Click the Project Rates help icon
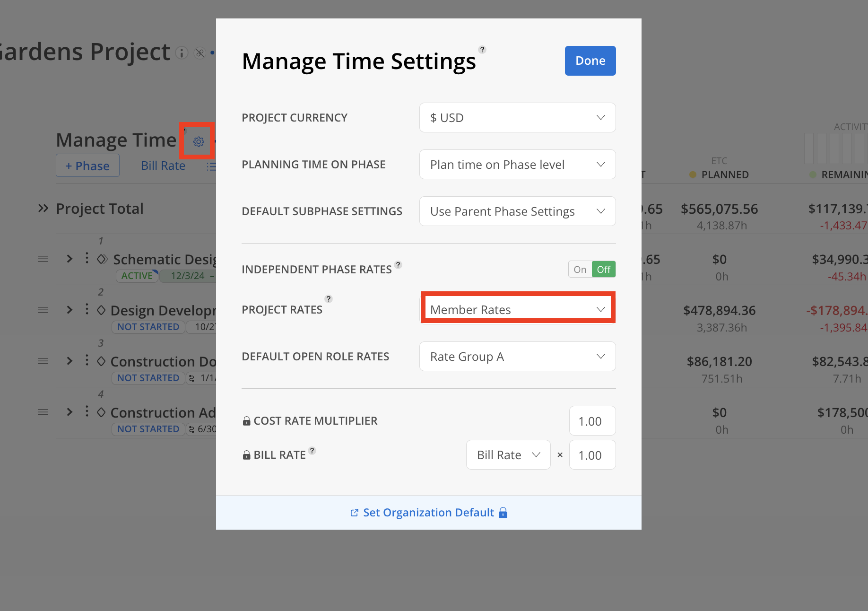 coord(329,299)
